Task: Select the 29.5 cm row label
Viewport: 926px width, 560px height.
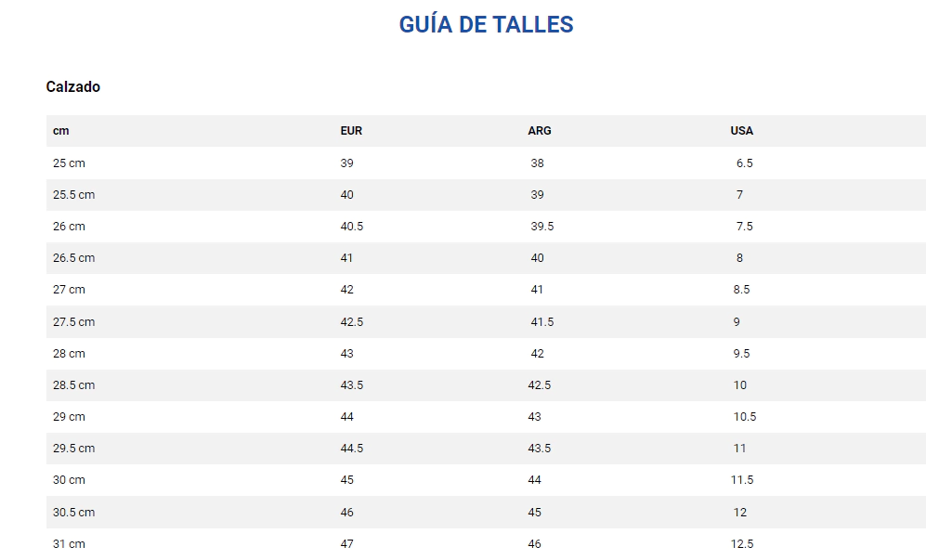Action: pyautogui.click(x=73, y=449)
